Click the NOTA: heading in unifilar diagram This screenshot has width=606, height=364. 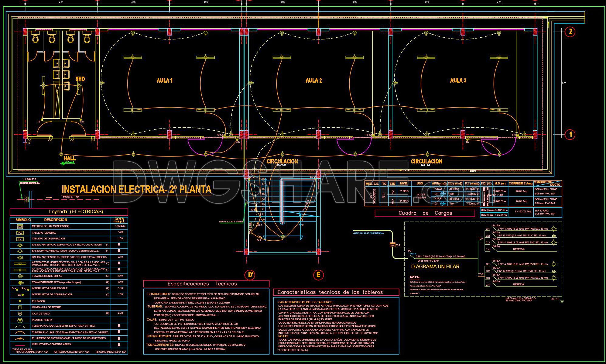(x=415, y=277)
